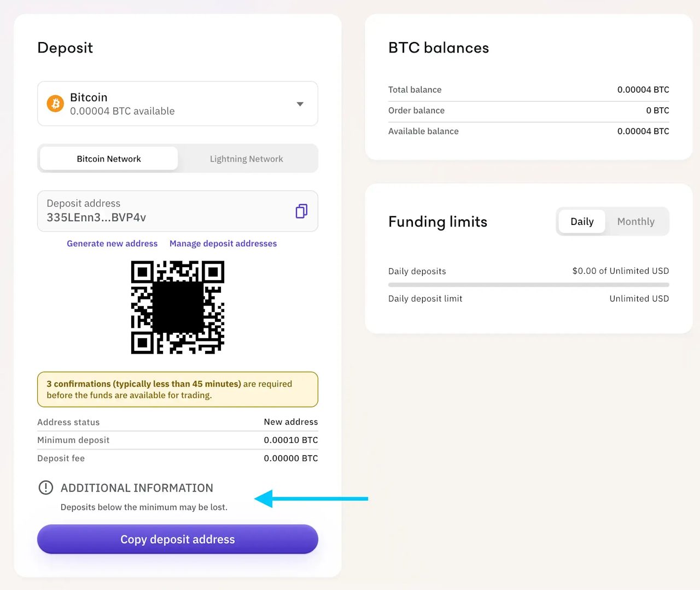This screenshot has width=700, height=590.
Task: Toggle funding limits to Monthly
Action: coord(636,222)
